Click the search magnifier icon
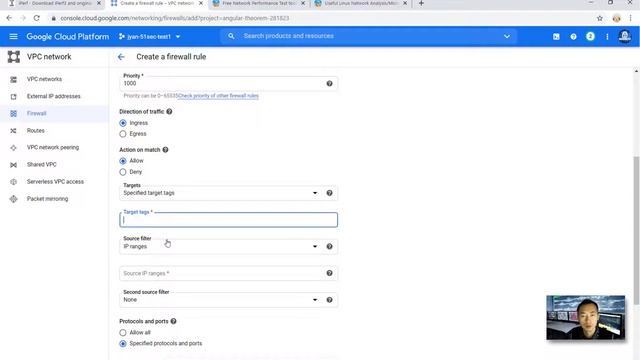Screen dimensions: 640x360 click(231, 36)
